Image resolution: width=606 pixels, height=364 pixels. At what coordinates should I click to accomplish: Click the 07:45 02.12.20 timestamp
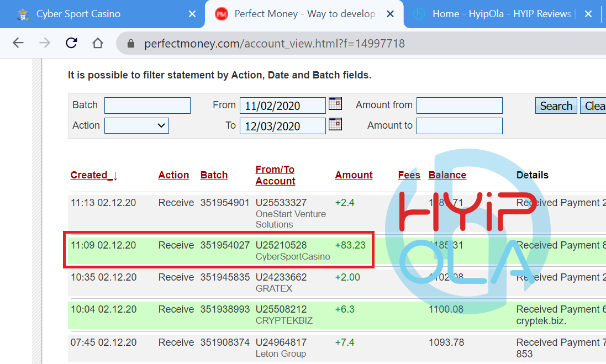coord(103,342)
